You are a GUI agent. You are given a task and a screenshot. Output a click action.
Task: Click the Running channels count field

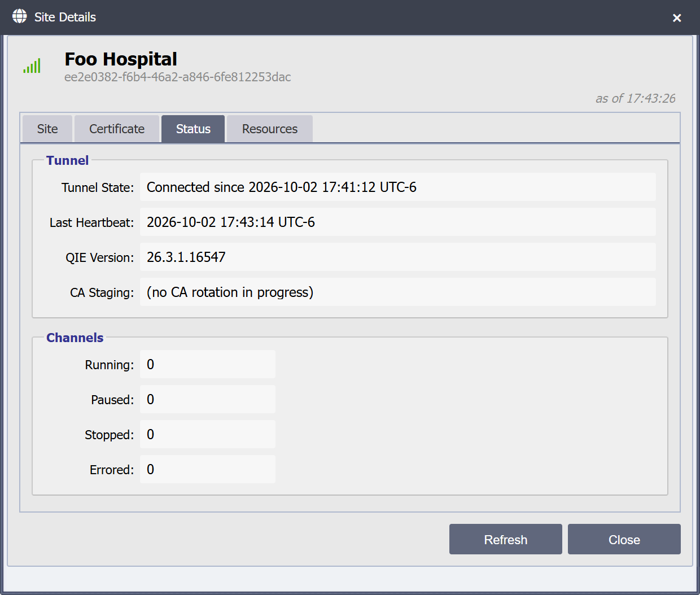208,364
